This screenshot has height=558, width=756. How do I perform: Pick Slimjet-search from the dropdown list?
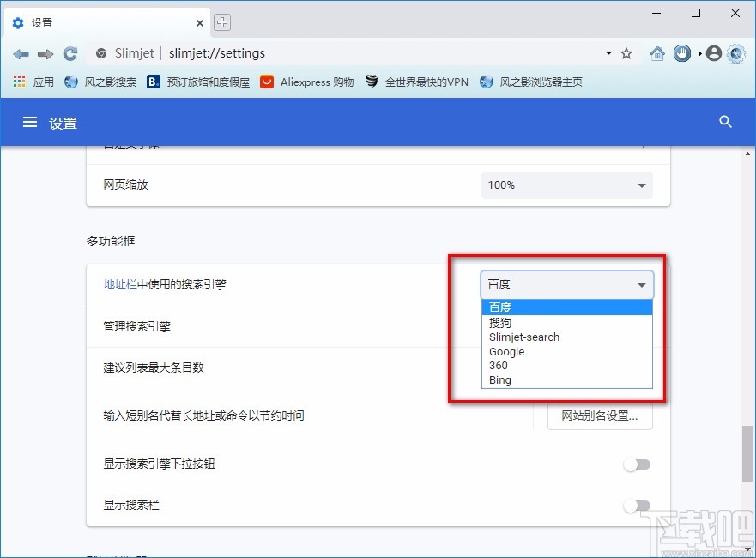pos(524,337)
